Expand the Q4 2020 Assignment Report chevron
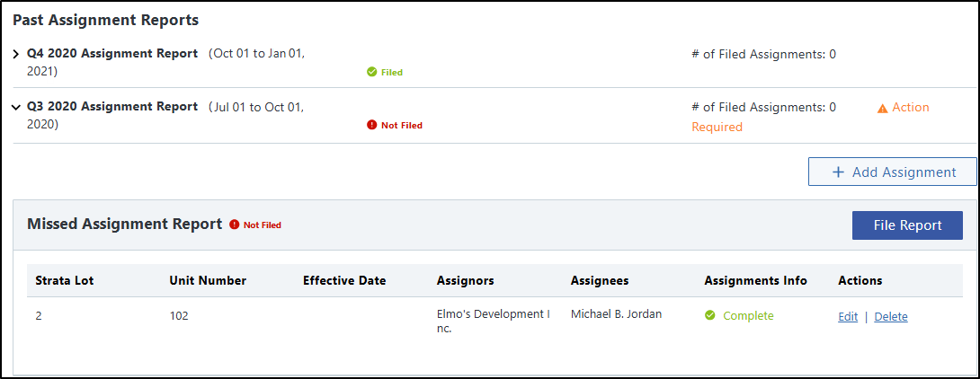The width and height of the screenshot is (980, 379). (16, 54)
